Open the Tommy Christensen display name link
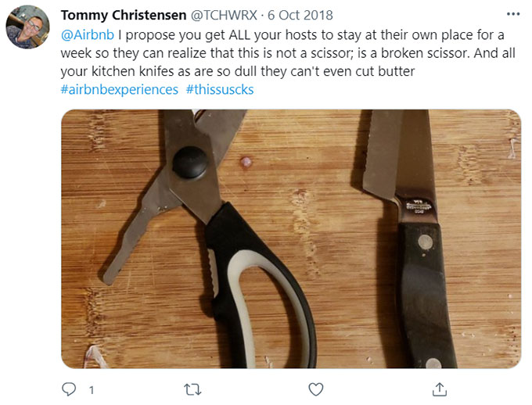Image resolution: width=532 pixels, height=405 pixels. coord(124,16)
